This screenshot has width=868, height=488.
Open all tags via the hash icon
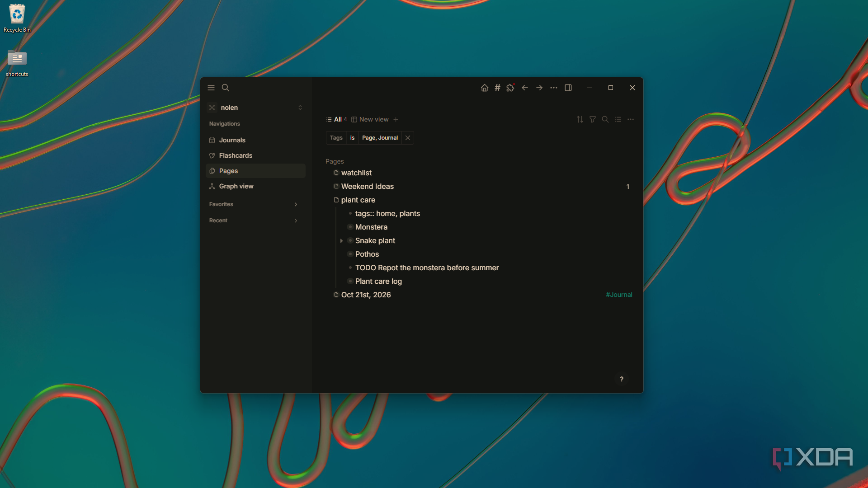pyautogui.click(x=497, y=88)
